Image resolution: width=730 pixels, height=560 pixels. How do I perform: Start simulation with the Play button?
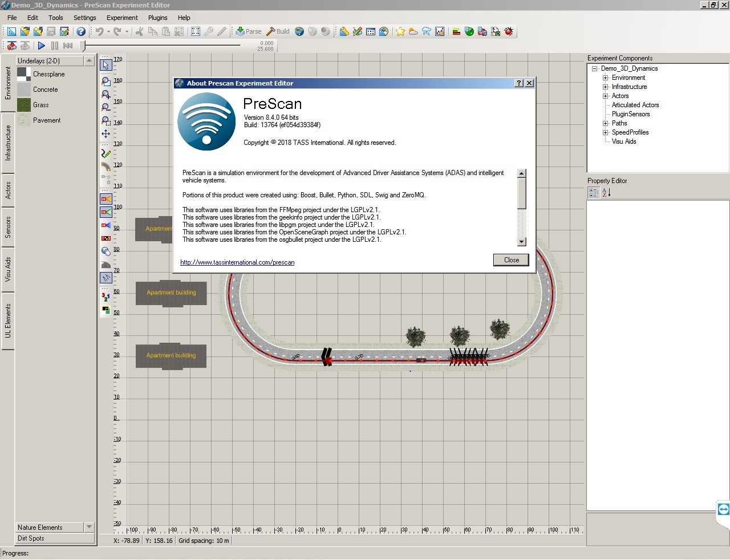[x=41, y=46]
